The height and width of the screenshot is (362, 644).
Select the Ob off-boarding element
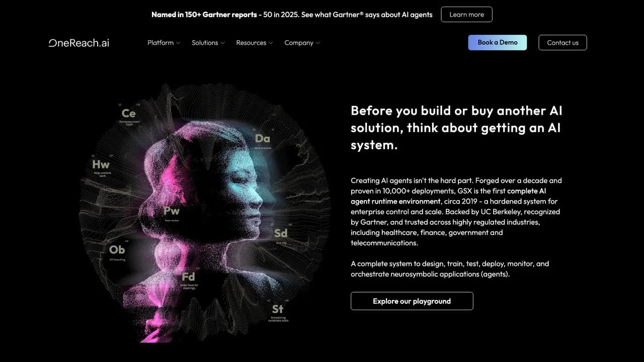tap(117, 251)
